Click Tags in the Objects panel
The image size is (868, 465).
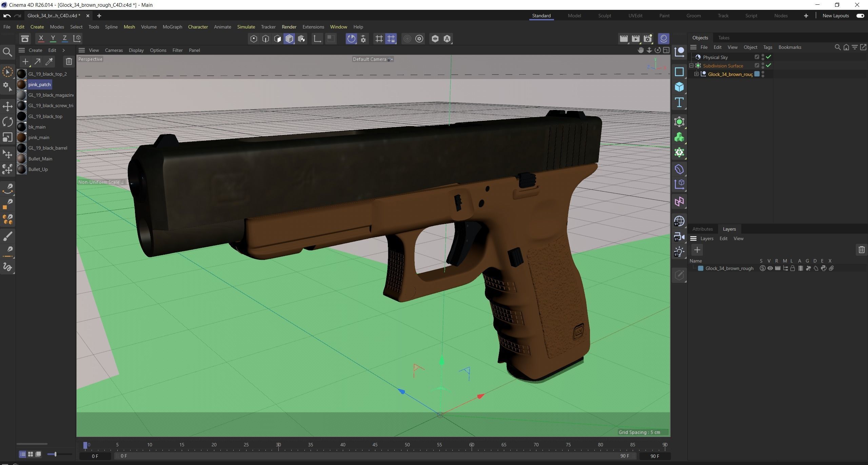[768, 47]
